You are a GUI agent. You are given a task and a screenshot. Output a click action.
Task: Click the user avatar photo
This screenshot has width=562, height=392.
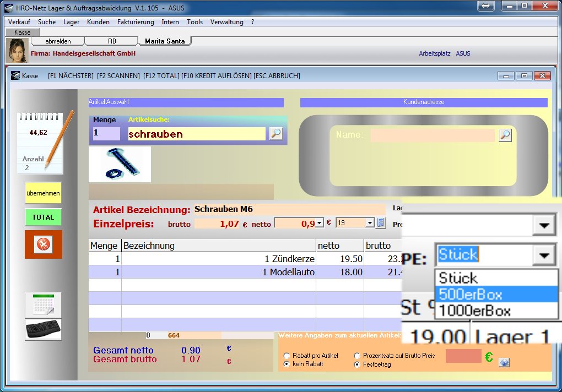click(x=17, y=51)
